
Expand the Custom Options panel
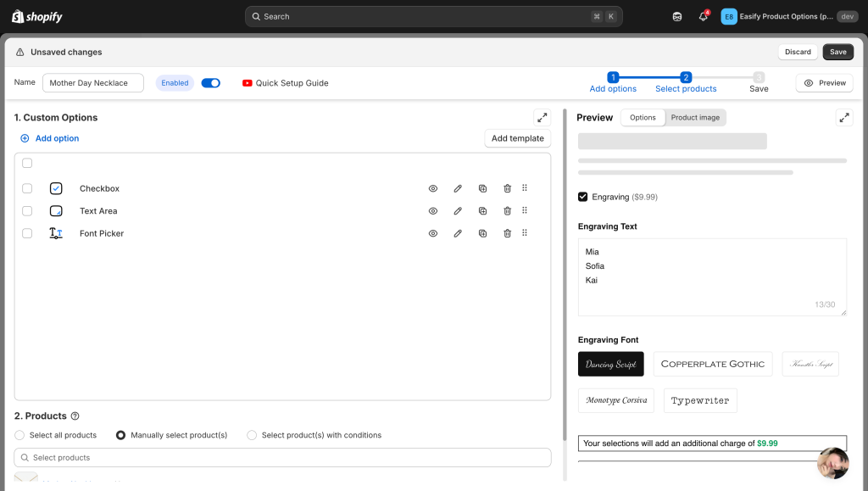[542, 118]
